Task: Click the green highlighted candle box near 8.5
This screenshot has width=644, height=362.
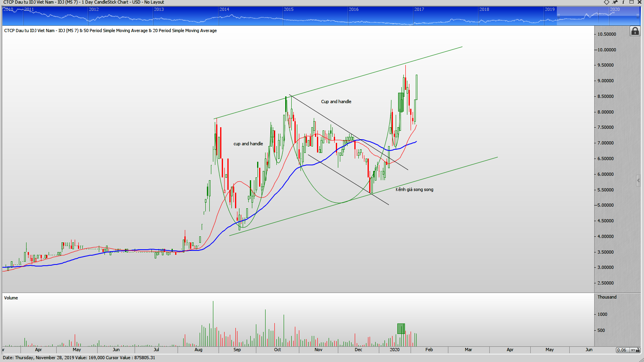Action: coord(401,102)
